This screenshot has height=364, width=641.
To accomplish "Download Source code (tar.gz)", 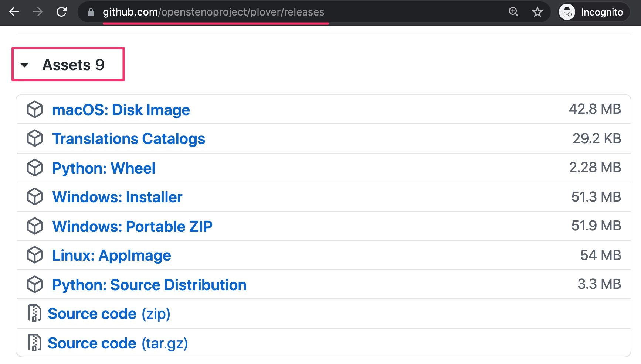I will (x=118, y=343).
